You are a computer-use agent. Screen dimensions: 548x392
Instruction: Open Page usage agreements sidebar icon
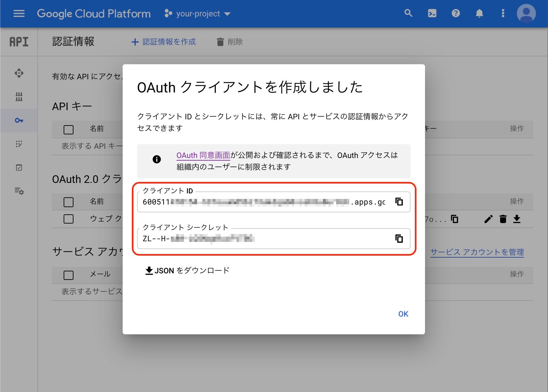19,191
